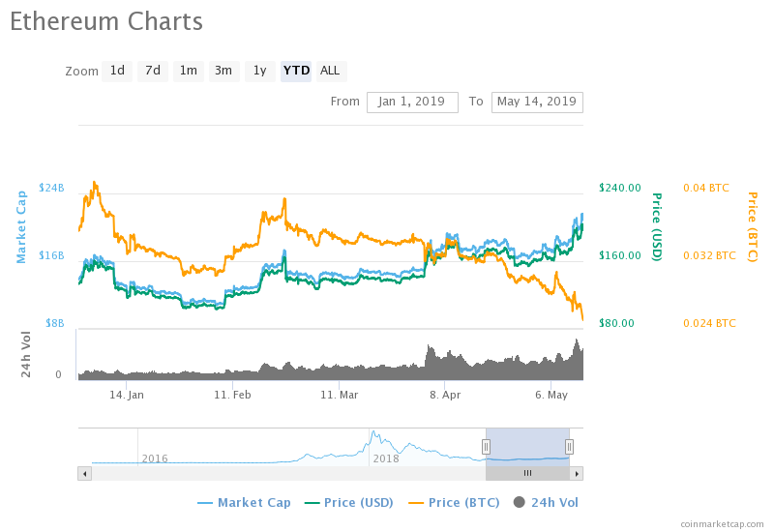
Task: Click the $8B market cap axis value
Action: coord(55,323)
